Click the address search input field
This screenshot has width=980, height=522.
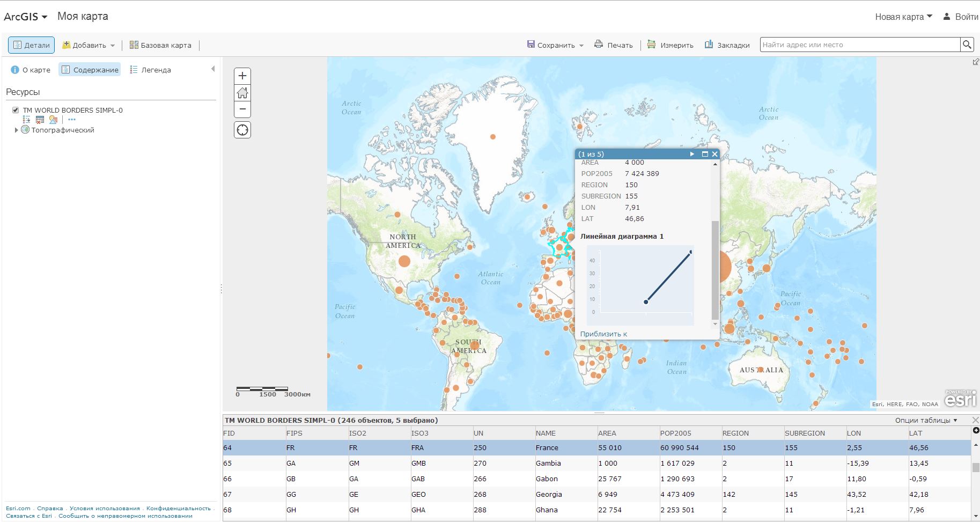(x=859, y=45)
